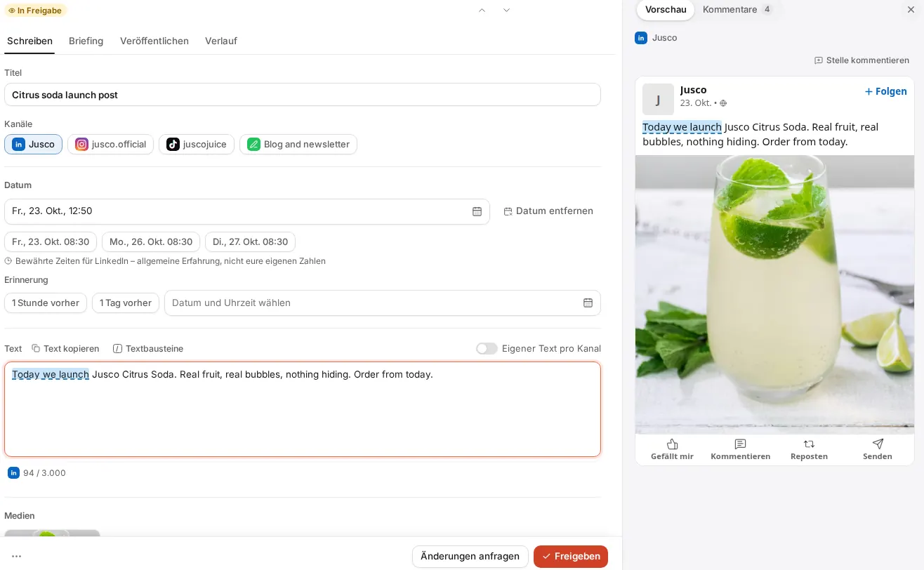The image size is (924, 570).
Task: Click the Titel input field
Action: (x=303, y=95)
